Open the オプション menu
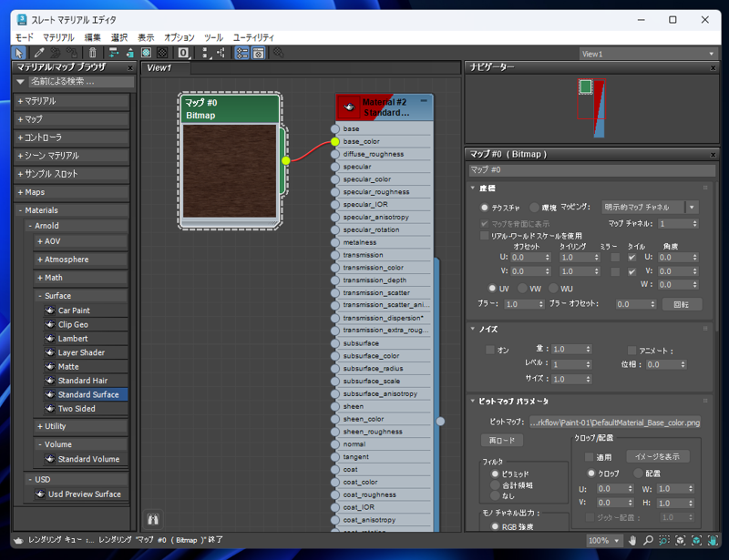Image resolution: width=729 pixels, height=560 pixels. point(178,37)
